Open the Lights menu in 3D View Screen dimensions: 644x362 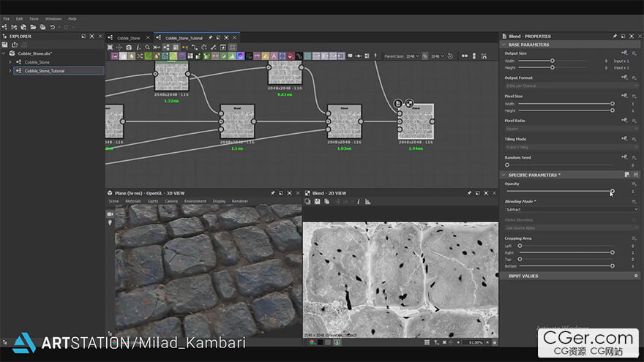153,201
